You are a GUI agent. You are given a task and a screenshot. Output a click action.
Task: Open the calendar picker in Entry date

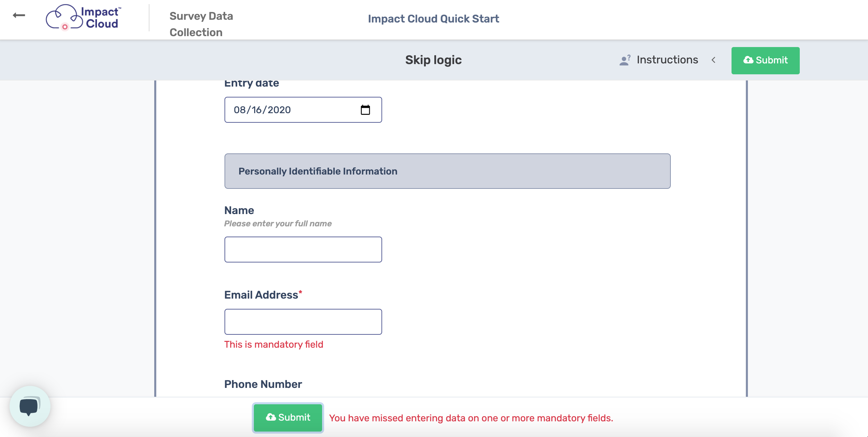coord(365,110)
